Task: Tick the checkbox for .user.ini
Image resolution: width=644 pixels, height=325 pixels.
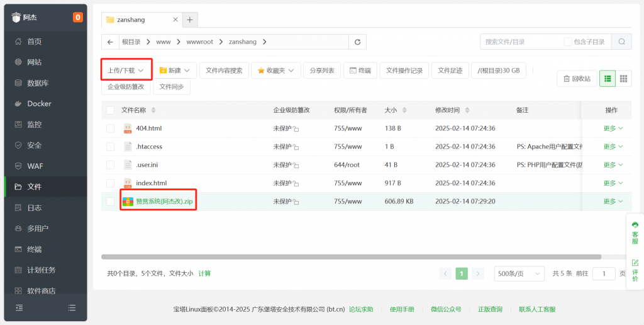Action: [x=111, y=165]
